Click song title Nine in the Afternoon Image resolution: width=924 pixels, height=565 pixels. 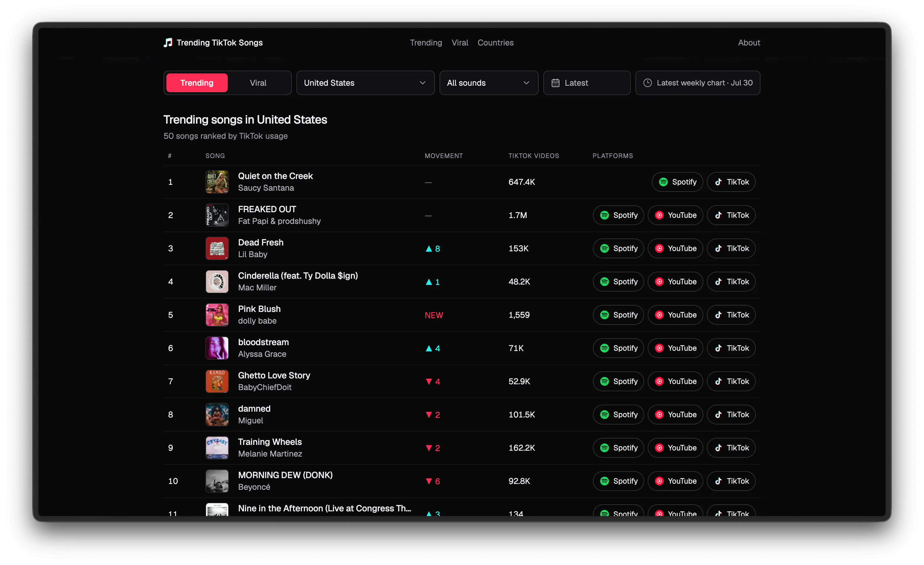pos(324,508)
